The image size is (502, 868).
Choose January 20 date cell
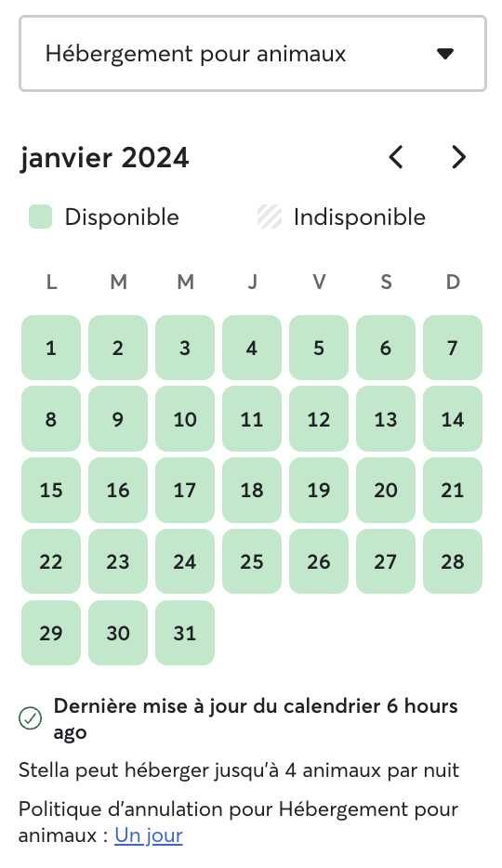[386, 491]
